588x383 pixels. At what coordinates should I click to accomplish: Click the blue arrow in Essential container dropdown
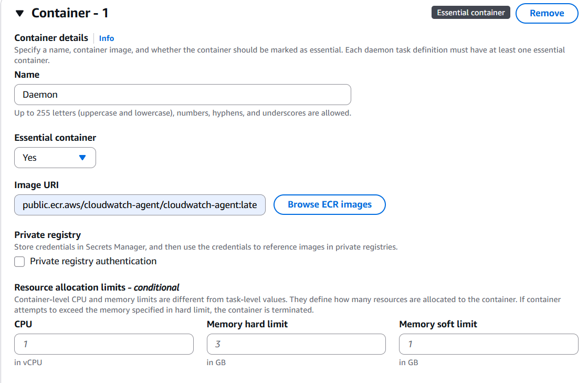pos(82,158)
